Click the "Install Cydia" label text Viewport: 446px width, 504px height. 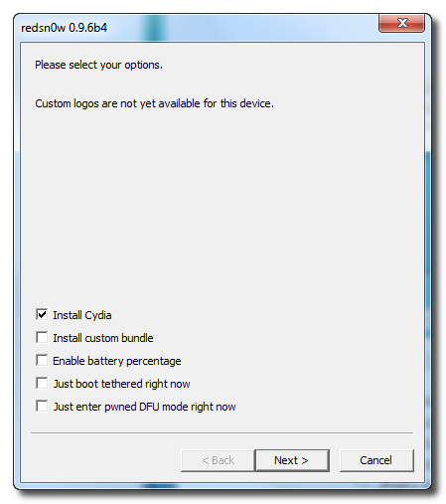tap(82, 315)
